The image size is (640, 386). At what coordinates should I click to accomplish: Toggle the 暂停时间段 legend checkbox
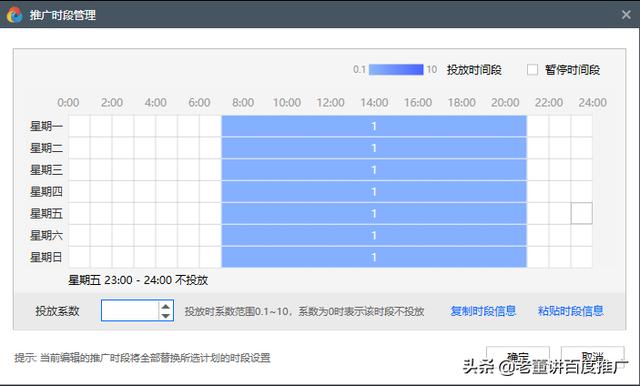532,70
